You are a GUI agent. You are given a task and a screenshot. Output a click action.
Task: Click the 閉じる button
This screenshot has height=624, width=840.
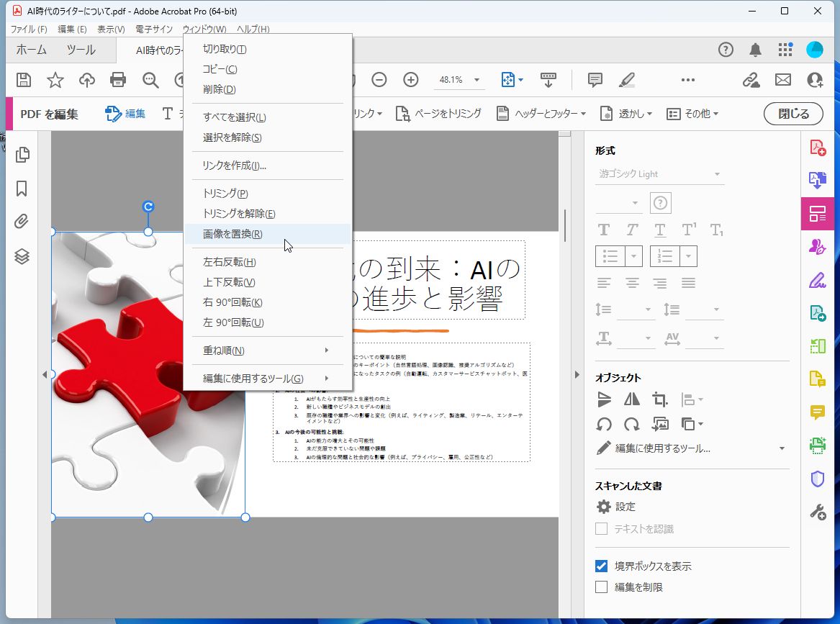click(792, 114)
